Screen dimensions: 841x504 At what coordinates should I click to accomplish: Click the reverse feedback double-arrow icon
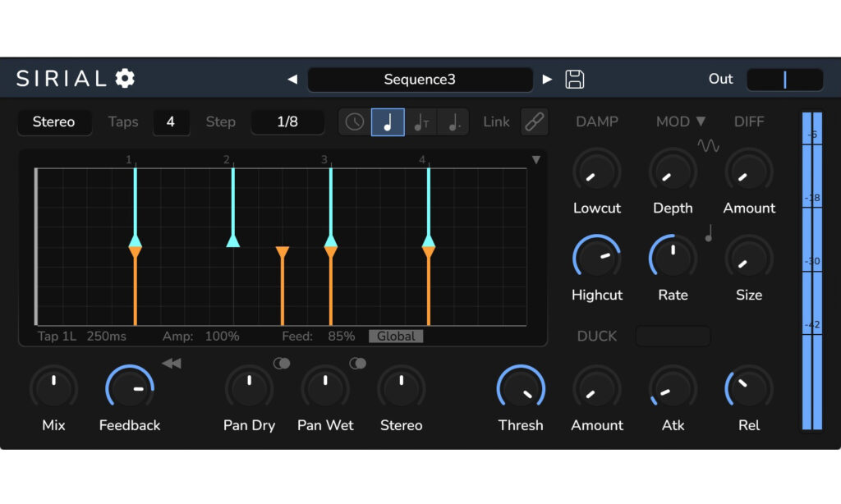point(171,364)
